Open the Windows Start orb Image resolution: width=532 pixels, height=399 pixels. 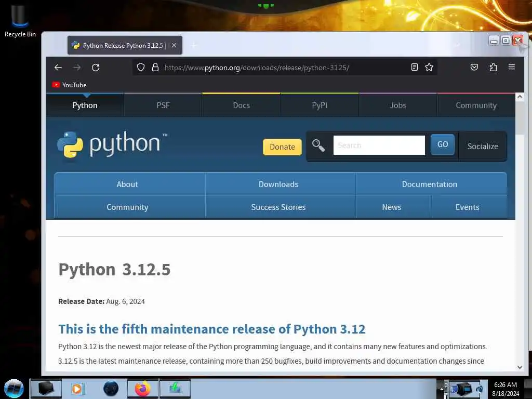tap(14, 389)
